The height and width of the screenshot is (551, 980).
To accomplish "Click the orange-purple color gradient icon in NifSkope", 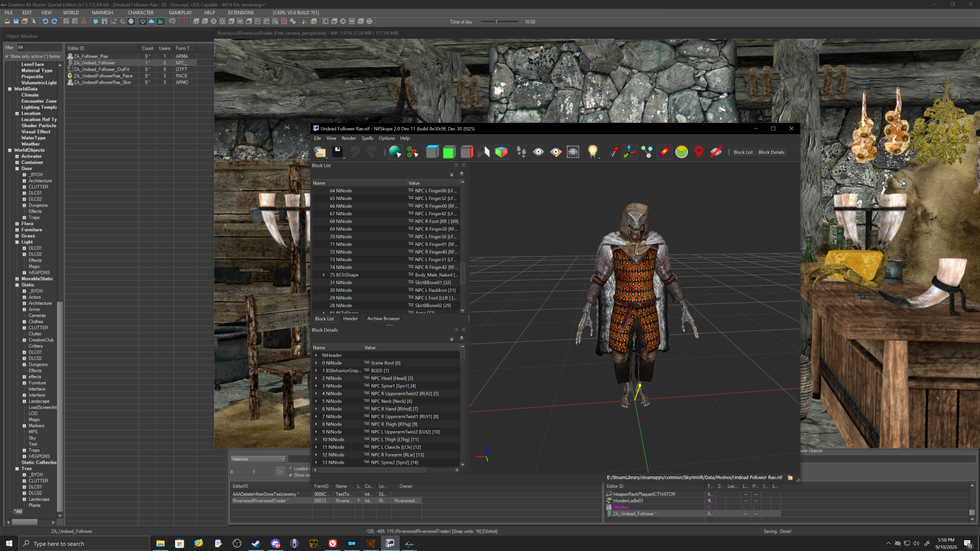I will pos(664,152).
